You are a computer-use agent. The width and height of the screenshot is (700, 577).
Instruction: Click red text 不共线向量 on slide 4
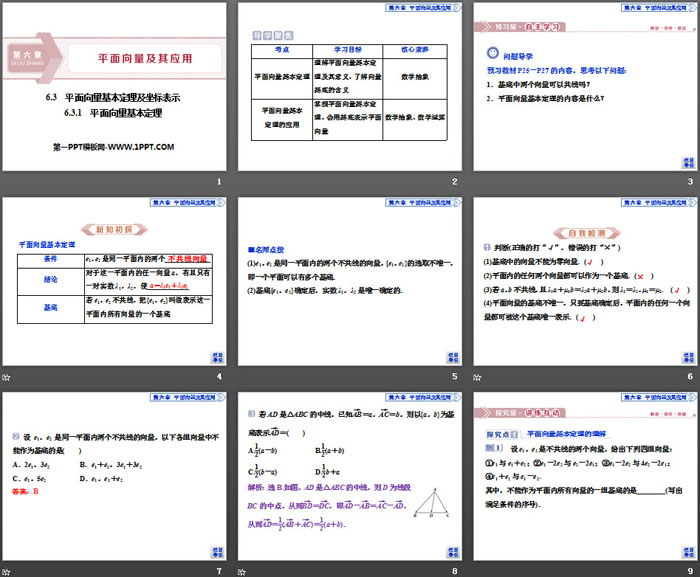[x=188, y=259]
